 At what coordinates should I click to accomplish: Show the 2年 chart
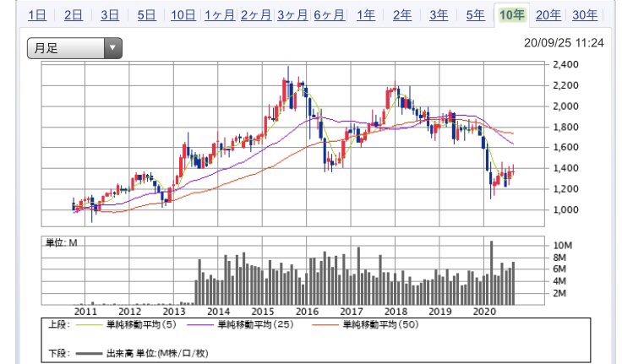[402, 15]
